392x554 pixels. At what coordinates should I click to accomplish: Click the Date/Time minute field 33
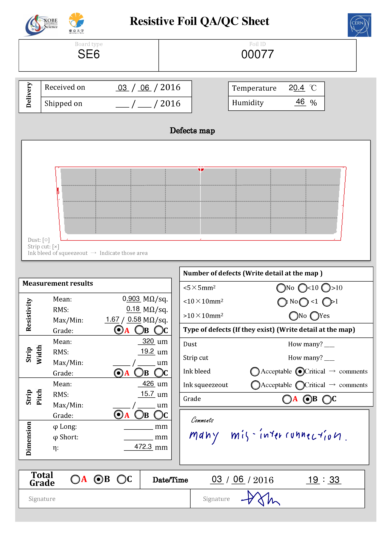click(x=334, y=480)
